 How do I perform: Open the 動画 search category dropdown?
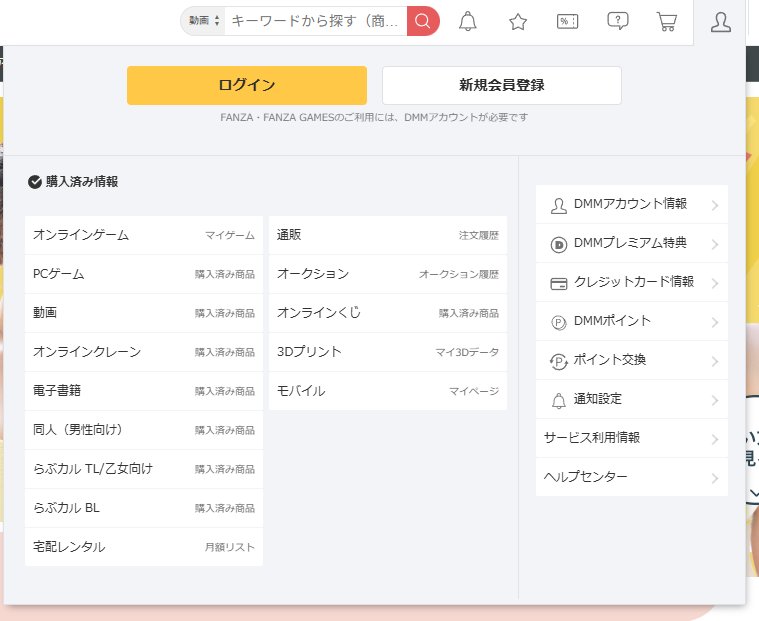tap(204, 21)
